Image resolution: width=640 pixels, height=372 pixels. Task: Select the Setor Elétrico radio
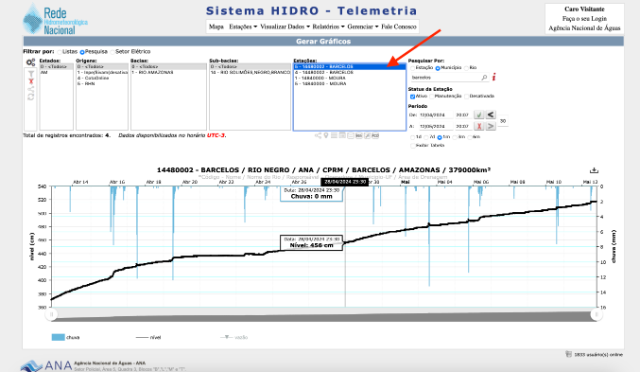click(x=113, y=52)
